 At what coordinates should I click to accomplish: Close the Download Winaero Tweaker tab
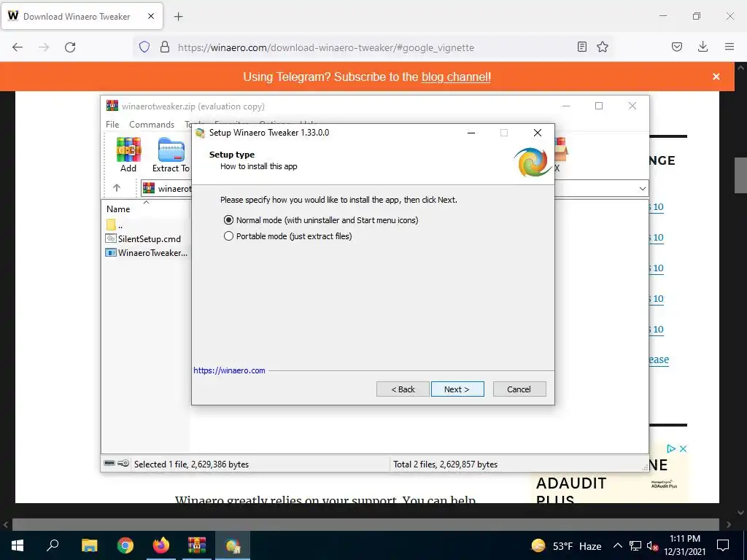(151, 16)
